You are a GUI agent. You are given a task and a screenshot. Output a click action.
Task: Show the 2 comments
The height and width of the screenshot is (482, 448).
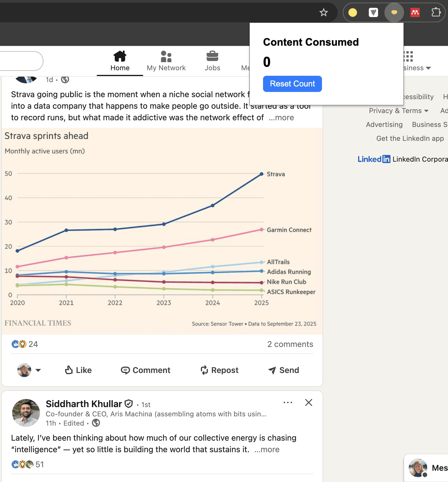[x=290, y=344]
